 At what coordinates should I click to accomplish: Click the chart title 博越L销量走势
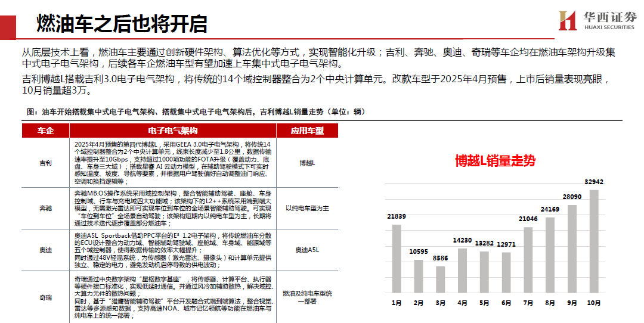pos(496,160)
